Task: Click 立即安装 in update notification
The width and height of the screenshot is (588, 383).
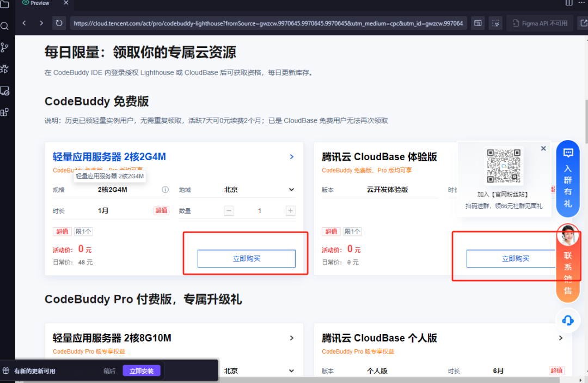Action: (142, 370)
